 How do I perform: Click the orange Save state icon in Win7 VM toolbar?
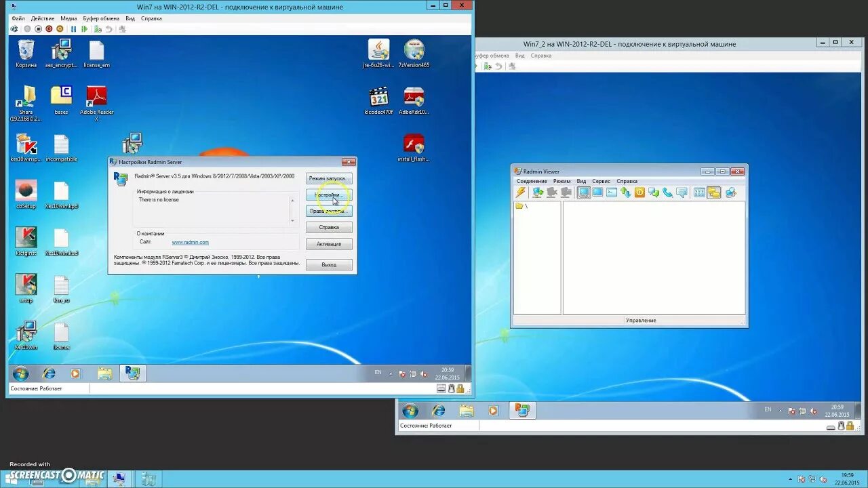pos(60,29)
